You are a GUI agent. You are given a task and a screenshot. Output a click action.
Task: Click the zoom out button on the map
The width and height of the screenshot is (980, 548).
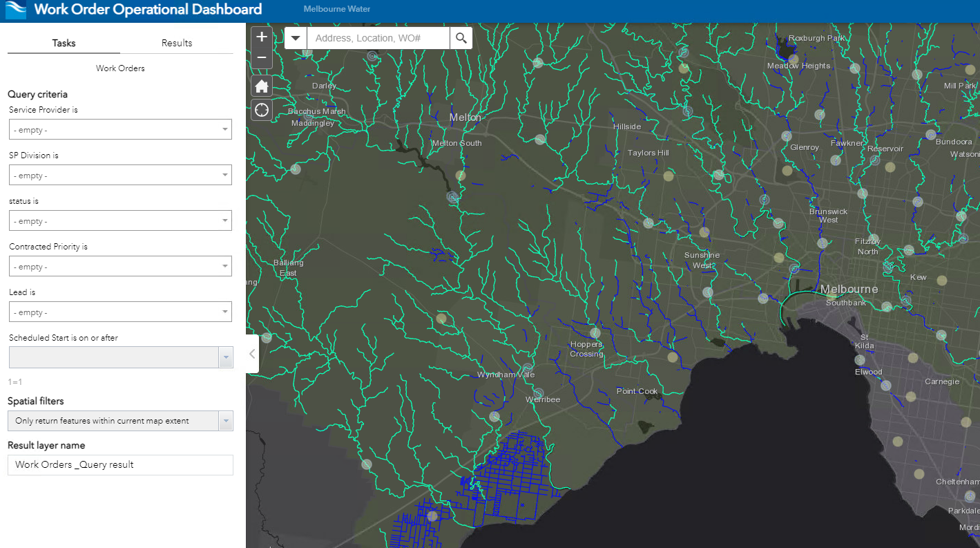coord(261,57)
